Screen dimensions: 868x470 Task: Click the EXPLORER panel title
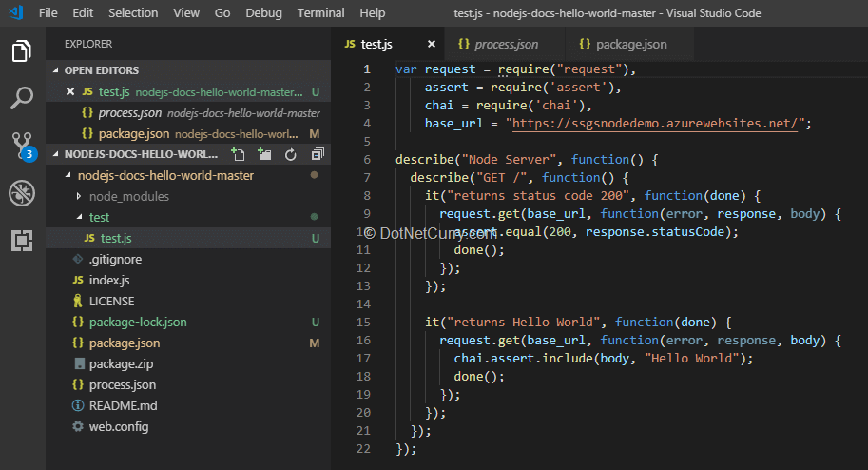click(88, 44)
